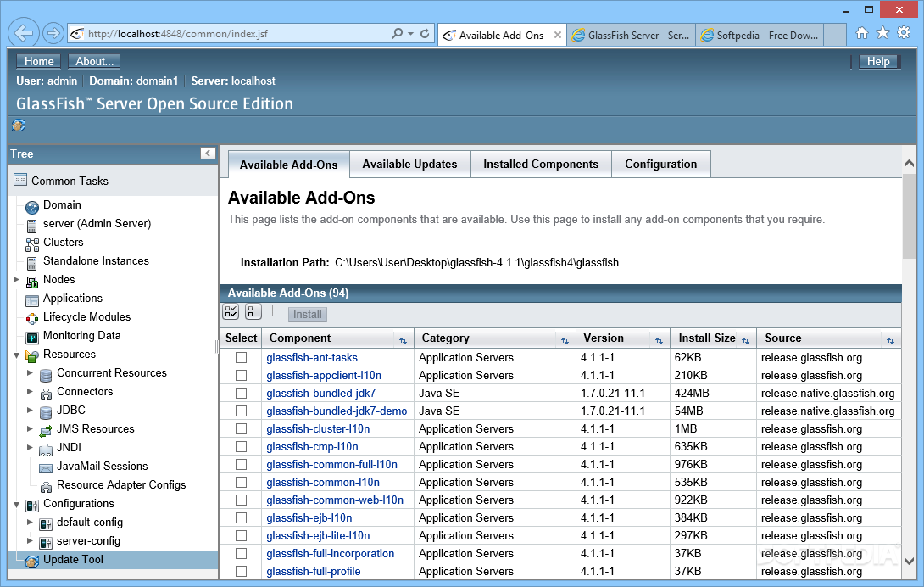This screenshot has width=924, height=587.
Task: Switch to GlassFish Server browser tab
Action: 632,36
